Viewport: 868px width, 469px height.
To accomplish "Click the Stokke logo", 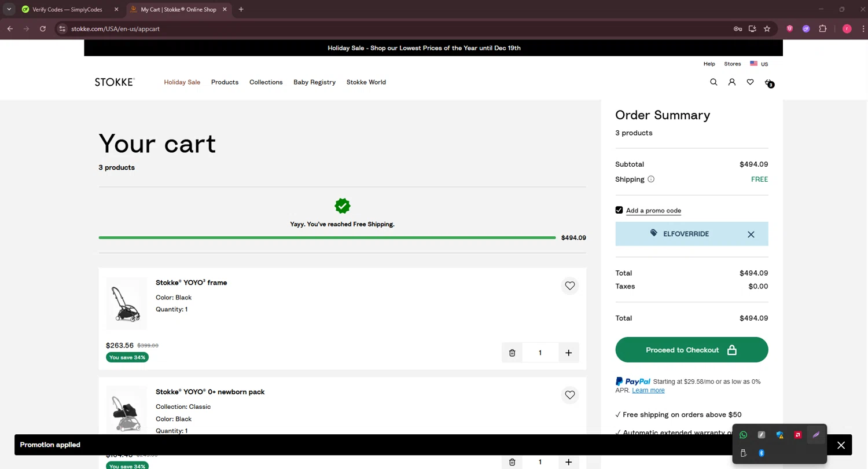I will click(115, 82).
